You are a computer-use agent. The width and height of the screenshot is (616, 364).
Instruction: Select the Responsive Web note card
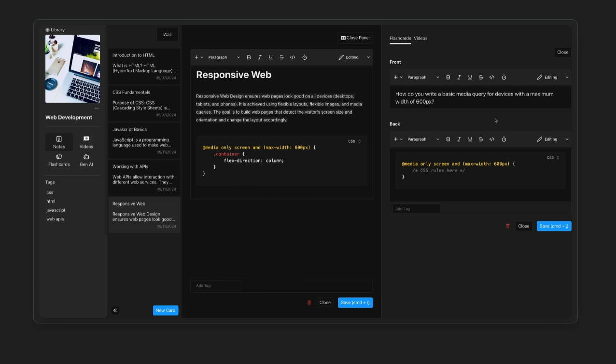[x=144, y=215]
